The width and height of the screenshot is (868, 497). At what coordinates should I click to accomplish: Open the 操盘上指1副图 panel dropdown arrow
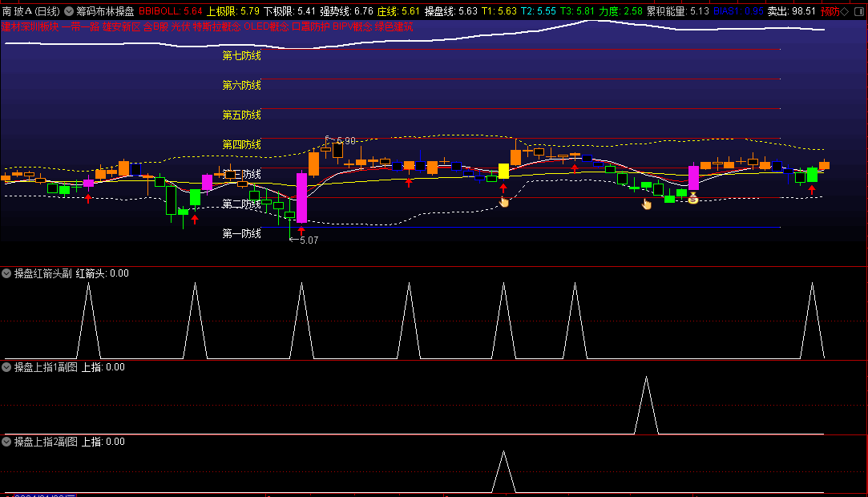pyautogui.click(x=7, y=367)
